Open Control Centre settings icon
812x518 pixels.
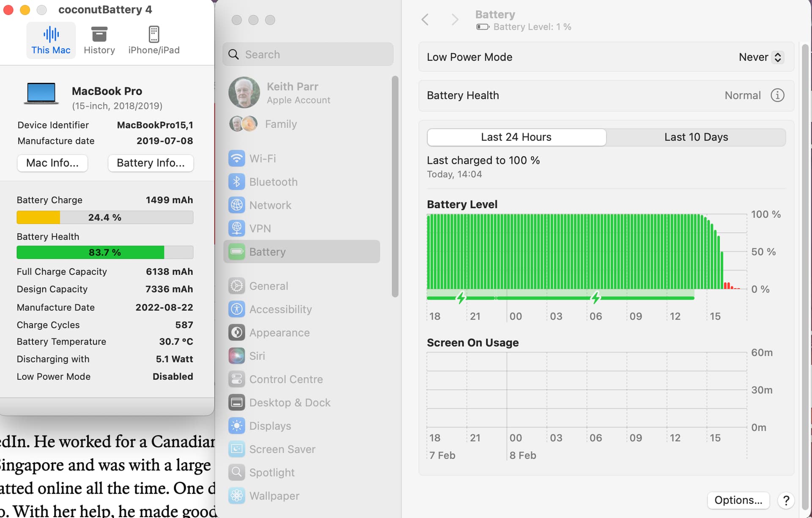(x=237, y=379)
